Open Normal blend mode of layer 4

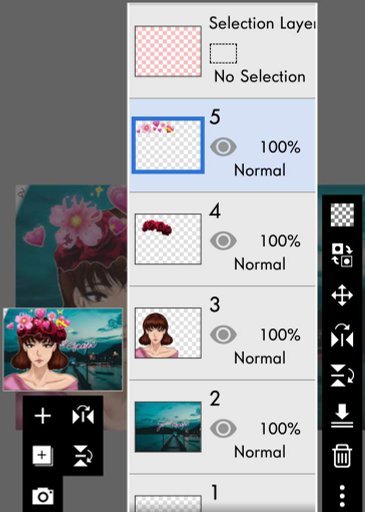(260, 264)
